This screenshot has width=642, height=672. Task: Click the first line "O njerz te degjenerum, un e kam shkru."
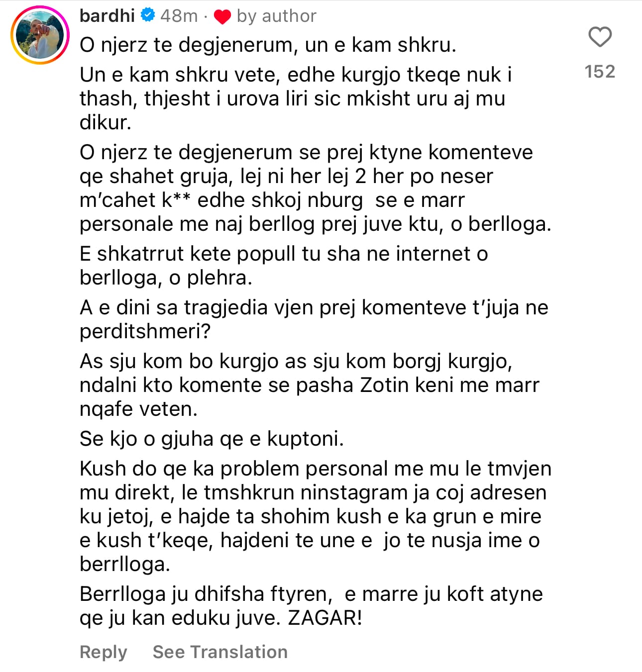(x=268, y=45)
